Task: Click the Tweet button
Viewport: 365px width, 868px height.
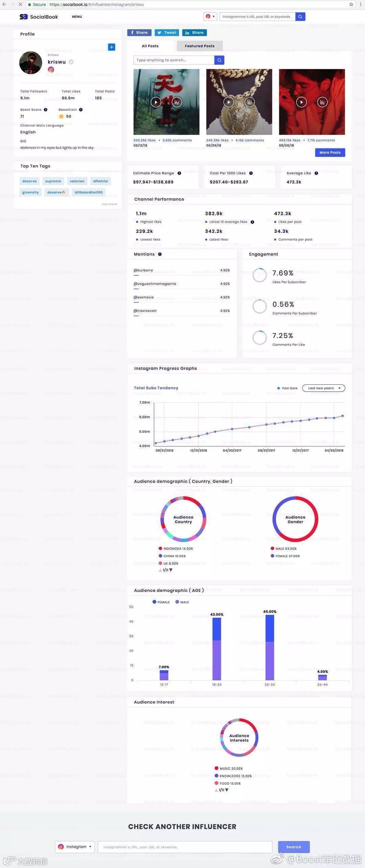Action: 167,32
